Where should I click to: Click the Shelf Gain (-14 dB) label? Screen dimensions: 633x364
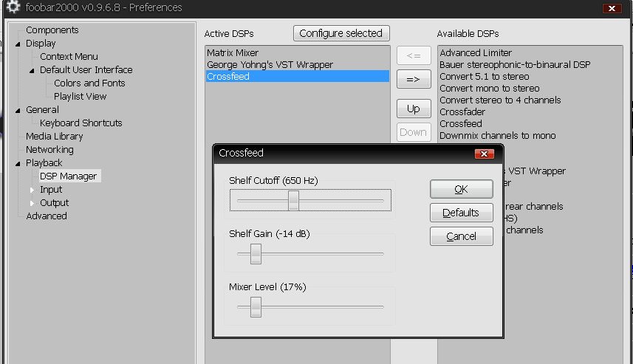click(x=270, y=233)
